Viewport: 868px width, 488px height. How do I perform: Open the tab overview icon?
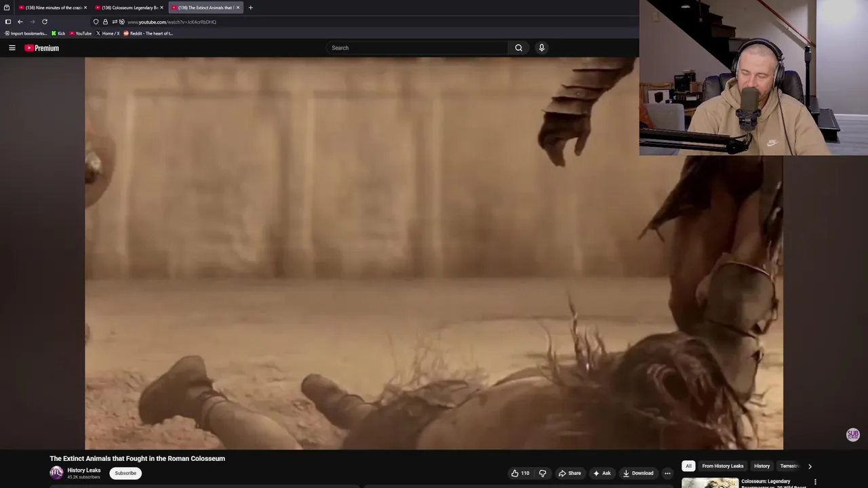(x=7, y=7)
